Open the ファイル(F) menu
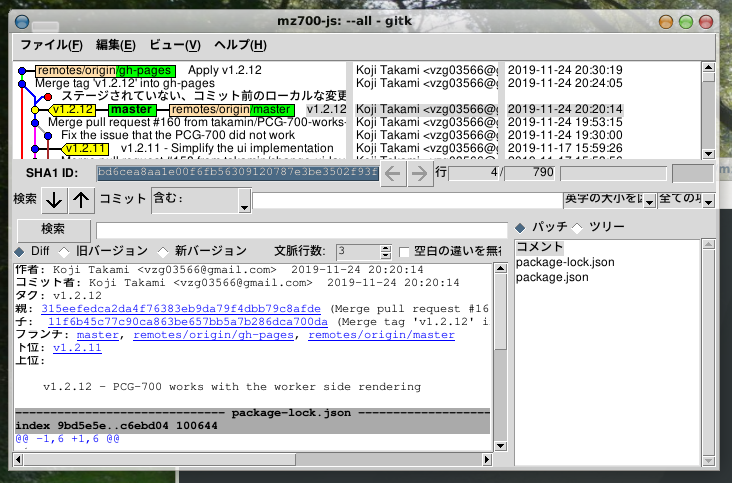Viewport: 732px width, 483px height. pyautogui.click(x=51, y=45)
